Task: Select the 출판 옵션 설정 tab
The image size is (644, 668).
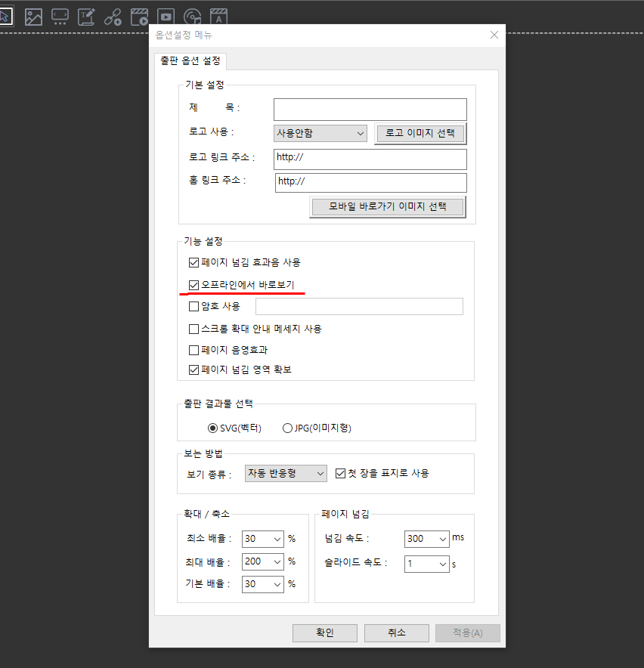Action: [190, 61]
